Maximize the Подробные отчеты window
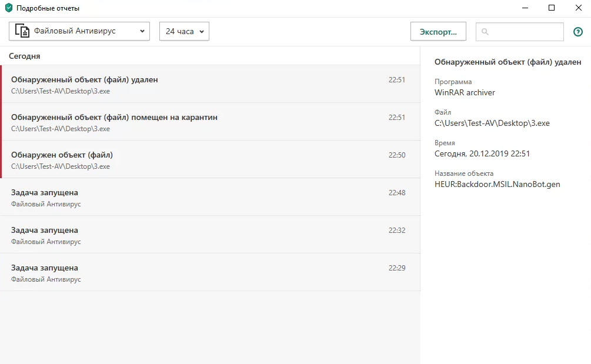 pos(552,8)
